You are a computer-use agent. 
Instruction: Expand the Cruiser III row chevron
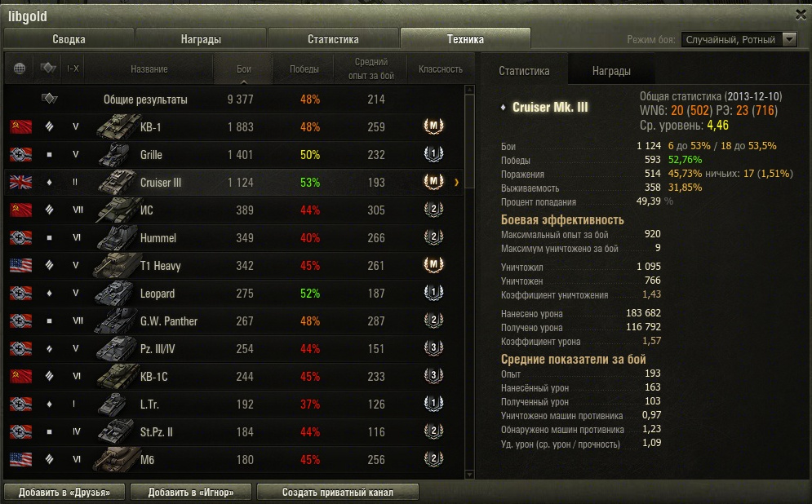coord(456,182)
